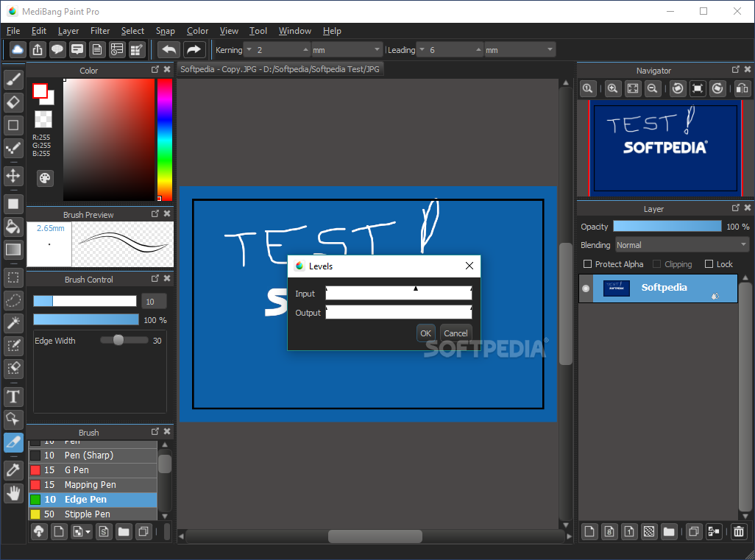The width and height of the screenshot is (755, 560).
Task: Select the G Pen brush
Action: point(93,470)
